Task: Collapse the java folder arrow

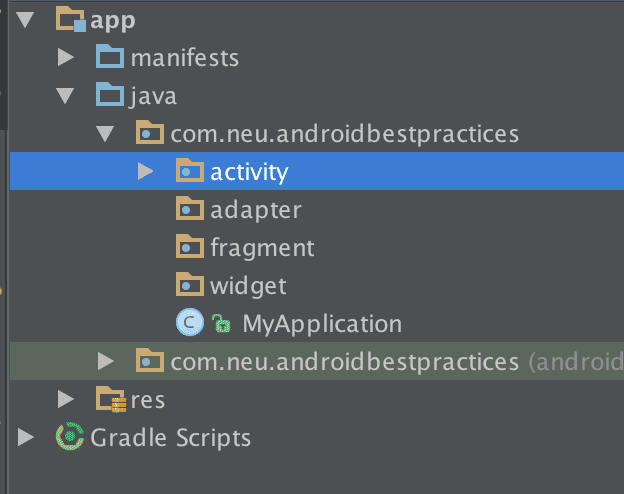Action: pos(66,96)
